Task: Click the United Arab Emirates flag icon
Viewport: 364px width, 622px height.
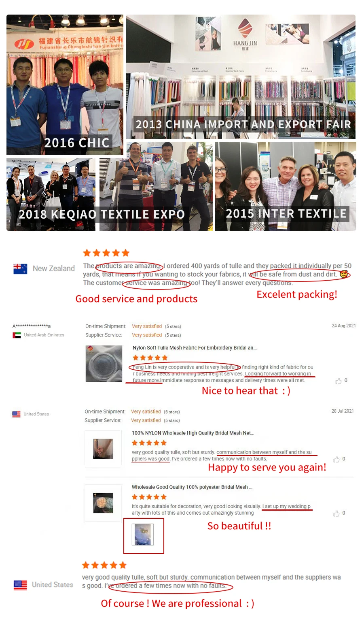Action: click(17, 335)
